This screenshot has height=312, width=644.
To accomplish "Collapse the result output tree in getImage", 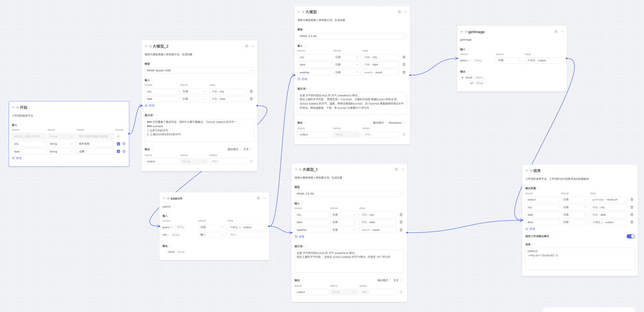I will pos(463,78).
